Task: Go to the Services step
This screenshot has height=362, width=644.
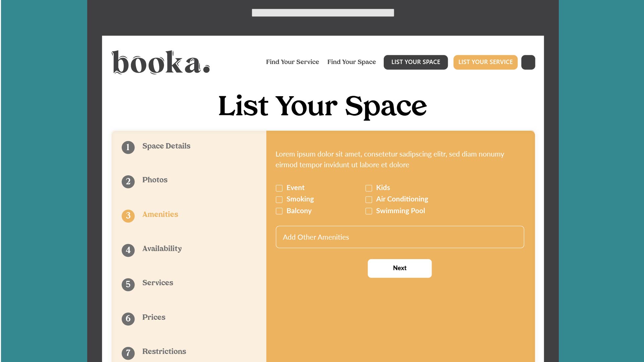Action: click(158, 283)
